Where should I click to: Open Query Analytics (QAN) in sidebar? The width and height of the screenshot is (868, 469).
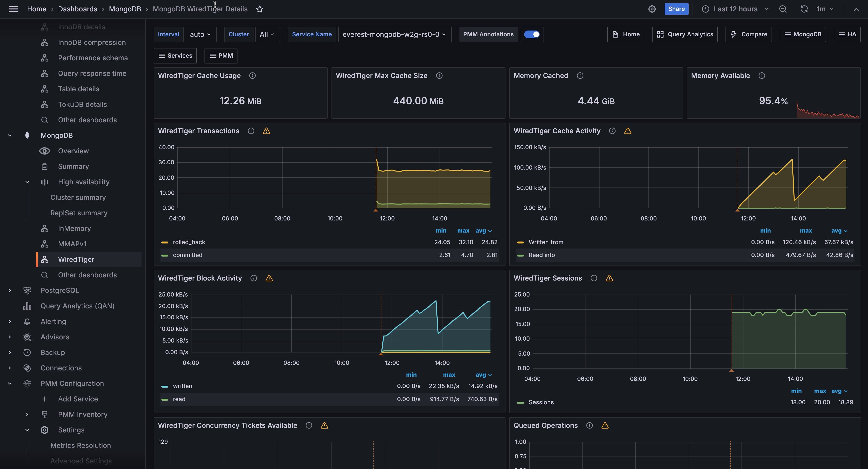(77, 306)
